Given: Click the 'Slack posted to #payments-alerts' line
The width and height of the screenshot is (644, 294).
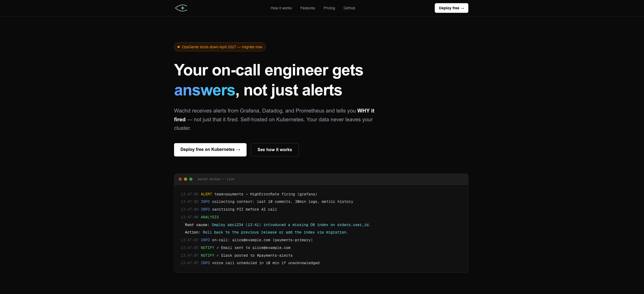Looking at the screenshot, I should (237, 256).
